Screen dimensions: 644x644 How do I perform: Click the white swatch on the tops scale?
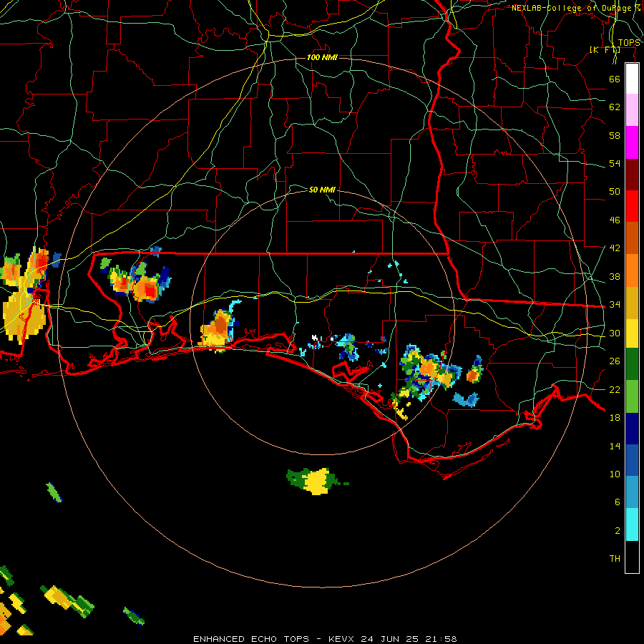(x=632, y=79)
